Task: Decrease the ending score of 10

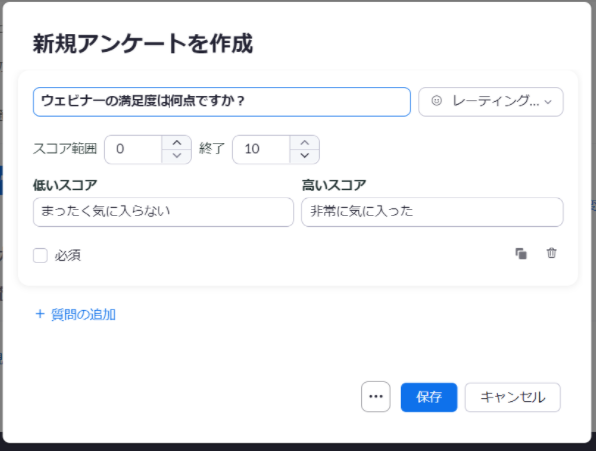Action: click(304, 156)
